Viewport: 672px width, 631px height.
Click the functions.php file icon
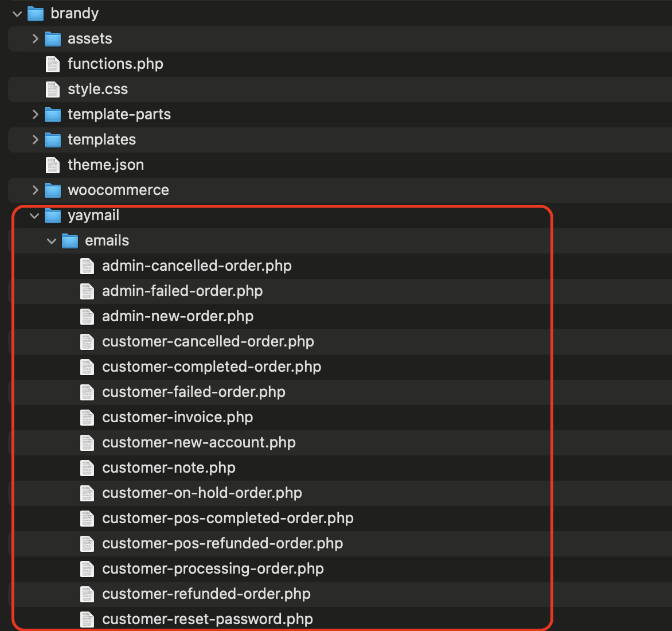53,64
